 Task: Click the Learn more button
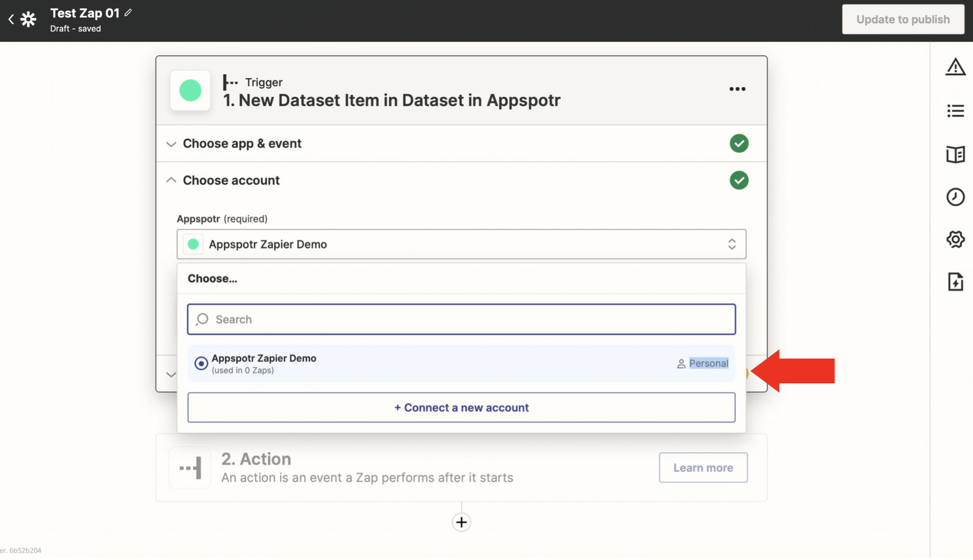coord(703,468)
